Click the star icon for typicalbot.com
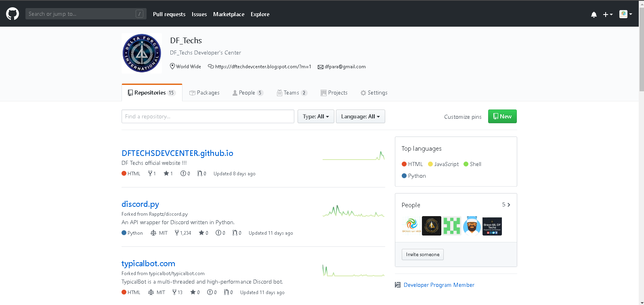This screenshot has width=644, height=305. (193, 292)
